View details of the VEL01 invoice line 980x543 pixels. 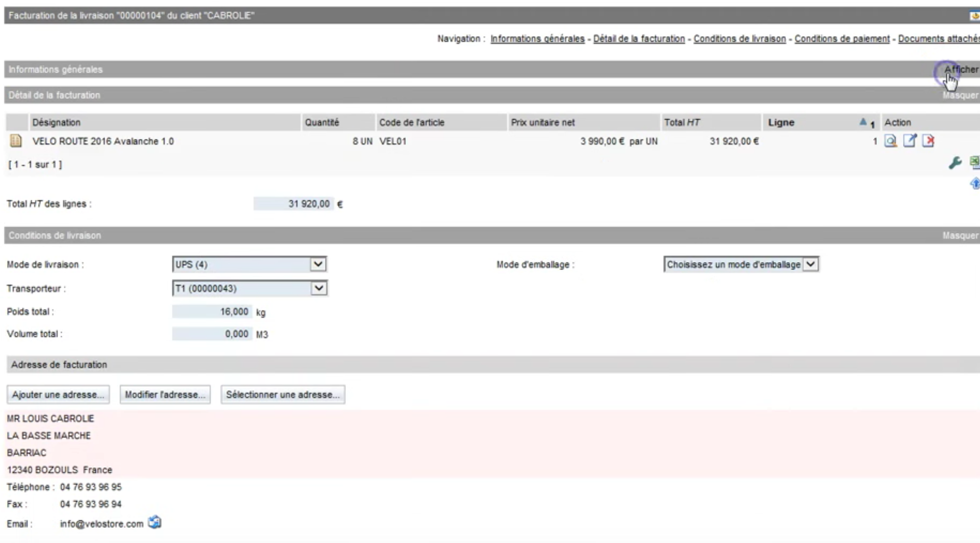point(891,141)
